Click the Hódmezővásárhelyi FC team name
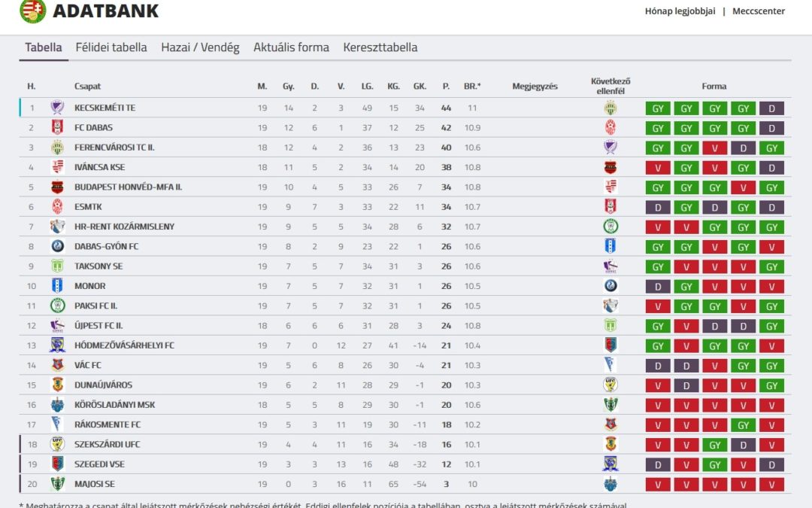The image size is (812, 508). (124, 345)
